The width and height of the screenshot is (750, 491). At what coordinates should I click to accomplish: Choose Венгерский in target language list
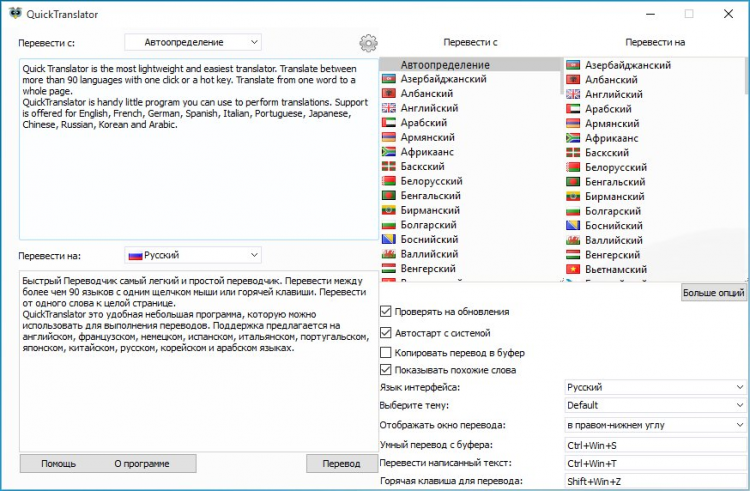(x=612, y=255)
